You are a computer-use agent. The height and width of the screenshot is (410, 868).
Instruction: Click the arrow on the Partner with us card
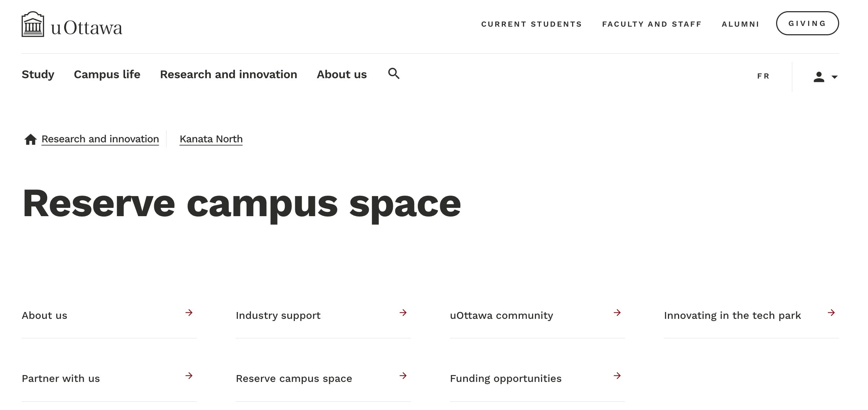click(x=189, y=376)
